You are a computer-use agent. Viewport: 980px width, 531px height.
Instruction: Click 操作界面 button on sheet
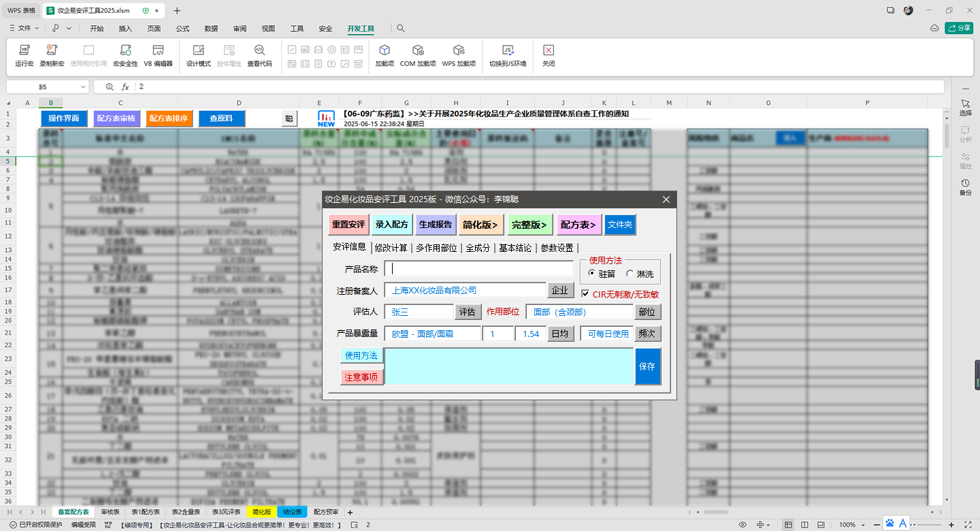[64, 118]
